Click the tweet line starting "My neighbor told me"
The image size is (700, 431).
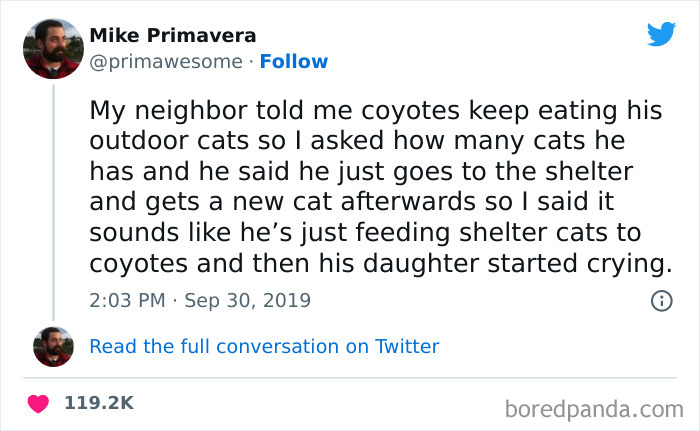pyautogui.click(x=375, y=109)
